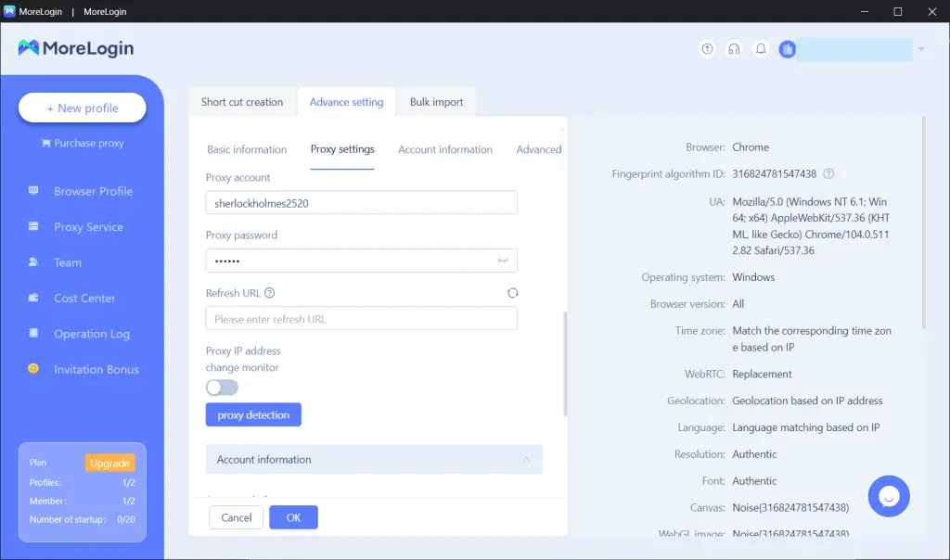The width and height of the screenshot is (950, 560).
Task: Click the Browser Profile sidebar icon
Action: [x=33, y=191]
